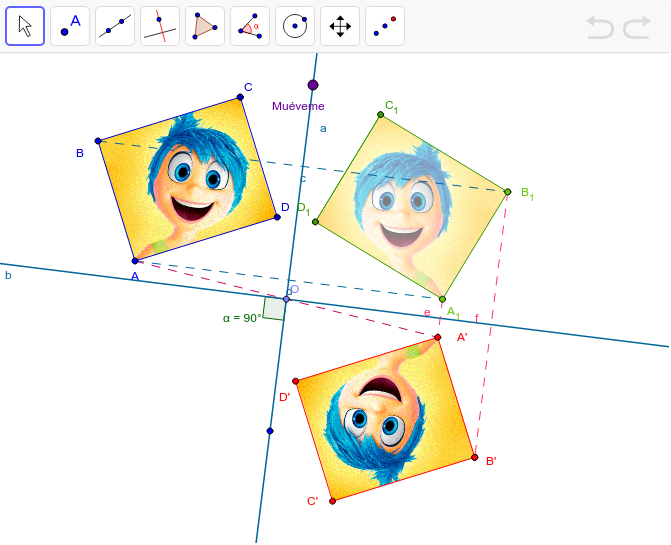Screen dimensions: 671x545
Task: Click blue point A
Action: coord(135,261)
